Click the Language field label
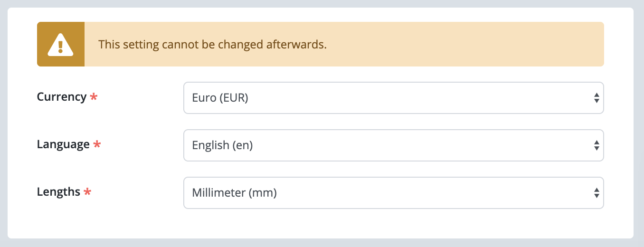 63,144
